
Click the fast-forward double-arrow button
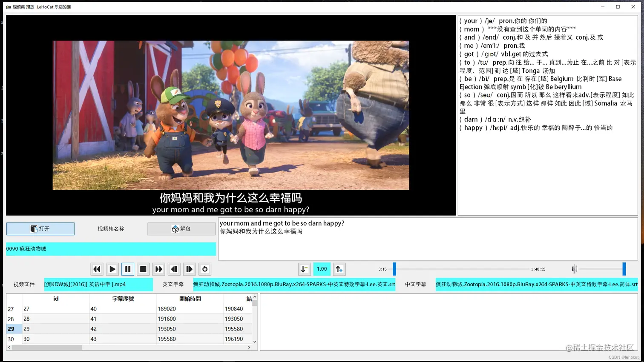[158, 269]
